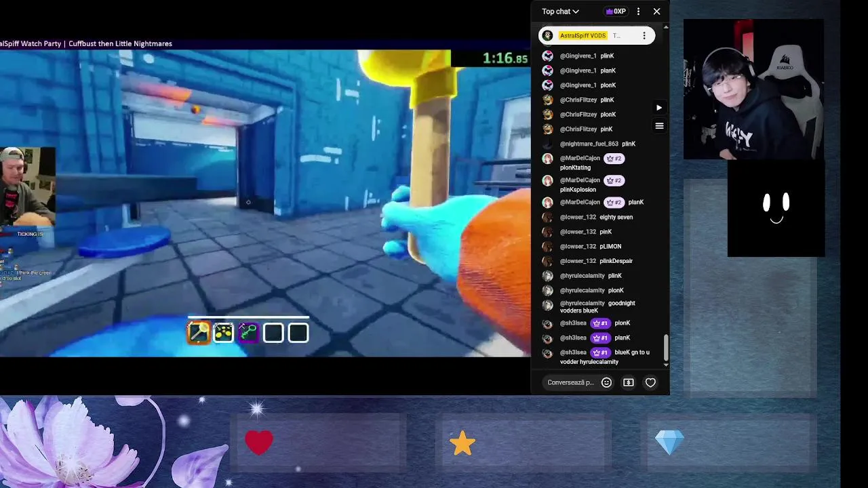Image resolution: width=868 pixels, height=488 pixels.
Task: Click @Gingivere_1 username on planK message
Action: coord(578,70)
